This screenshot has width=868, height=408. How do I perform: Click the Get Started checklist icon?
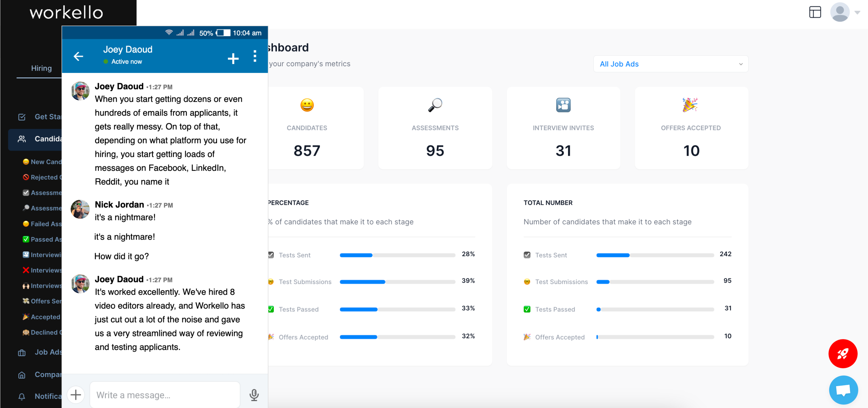tap(22, 117)
